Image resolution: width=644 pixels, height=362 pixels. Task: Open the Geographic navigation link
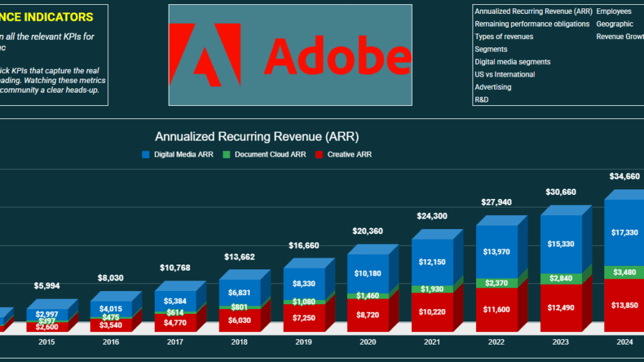pos(614,24)
